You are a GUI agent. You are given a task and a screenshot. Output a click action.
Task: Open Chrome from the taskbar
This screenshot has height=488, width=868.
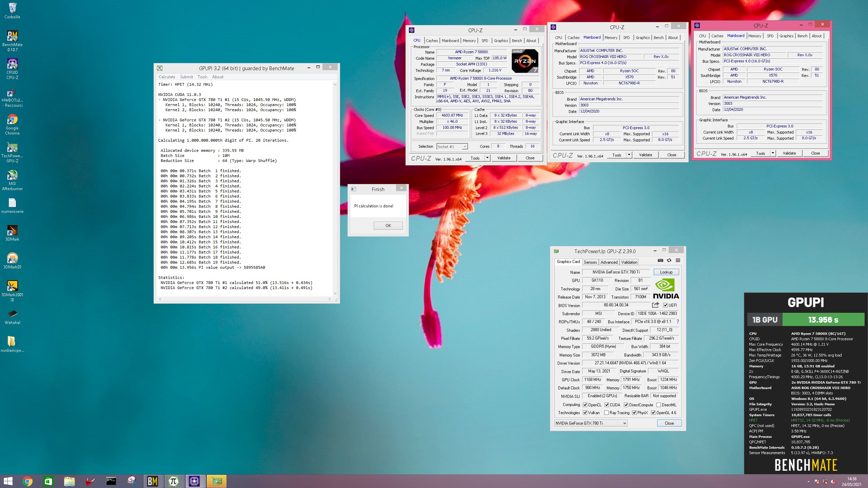coord(27,481)
